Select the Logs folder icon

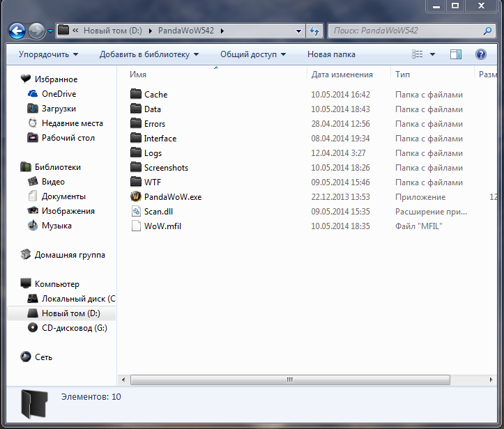(136, 153)
